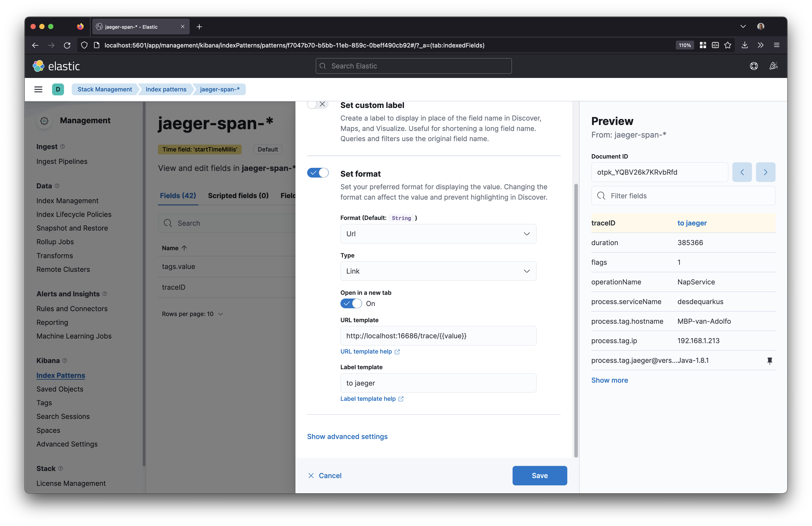
Task: Click the Data section info icon
Action: [x=57, y=186]
